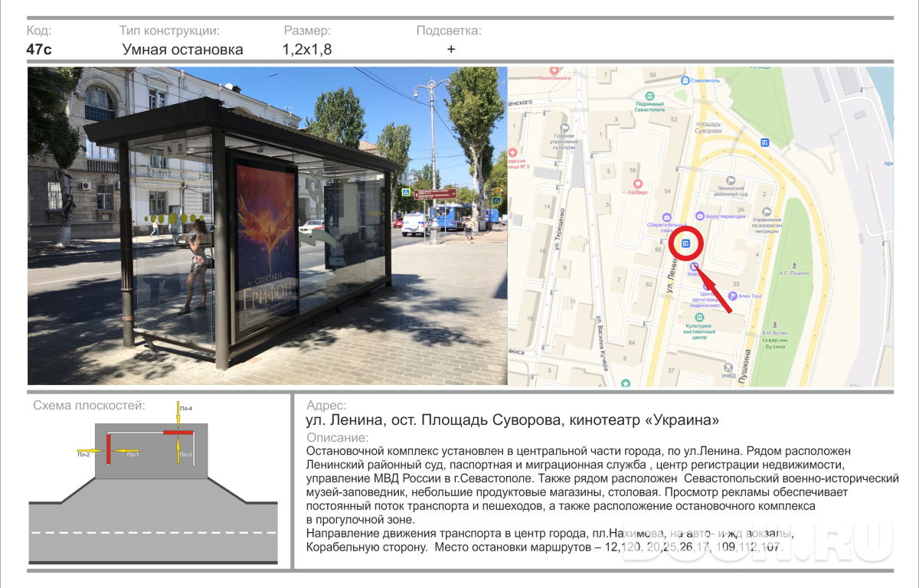Screen dimensions: 919x588
Task: Click the "Размер:" header label
Action: coord(307,31)
